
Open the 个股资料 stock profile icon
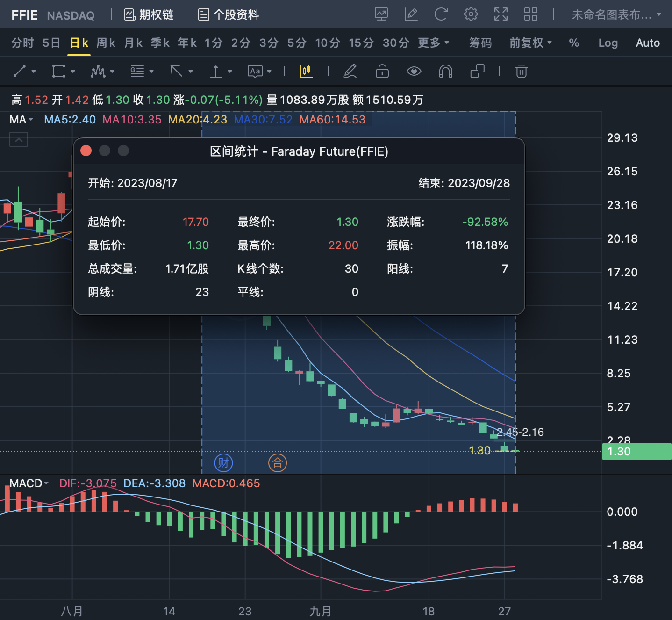pyautogui.click(x=203, y=15)
